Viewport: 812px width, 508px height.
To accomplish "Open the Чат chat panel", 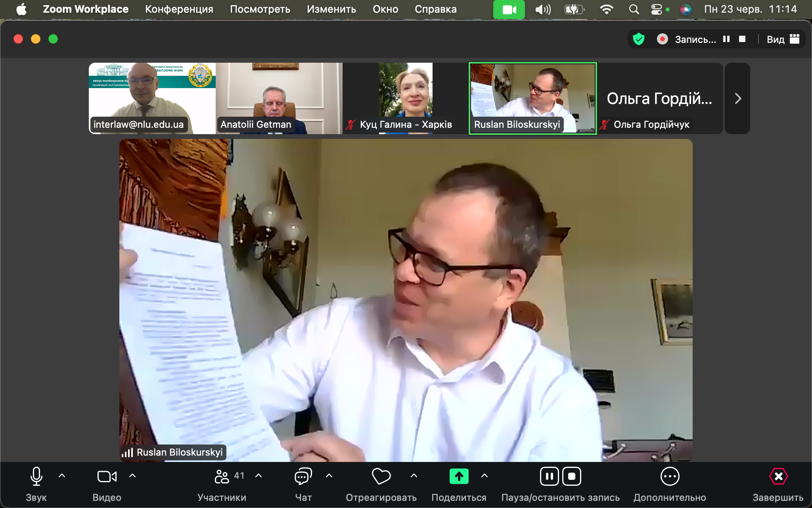I will 303,476.
